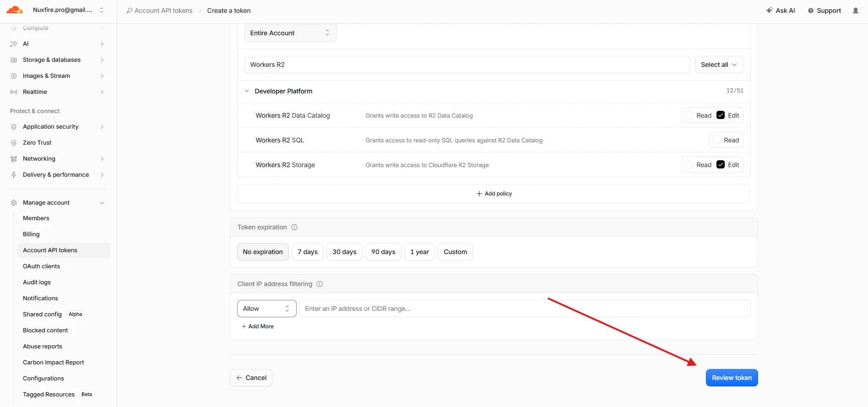Select 1 year token expiration
This screenshot has height=407, width=868.
click(x=419, y=252)
